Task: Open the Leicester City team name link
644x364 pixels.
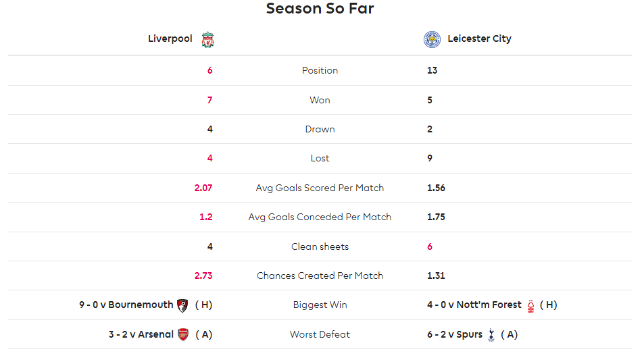Action: coord(479,38)
